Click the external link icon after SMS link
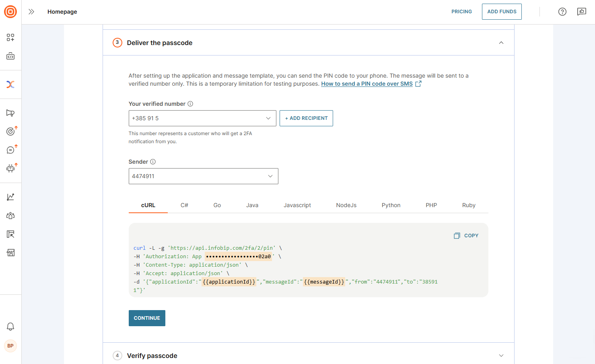 (418, 84)
